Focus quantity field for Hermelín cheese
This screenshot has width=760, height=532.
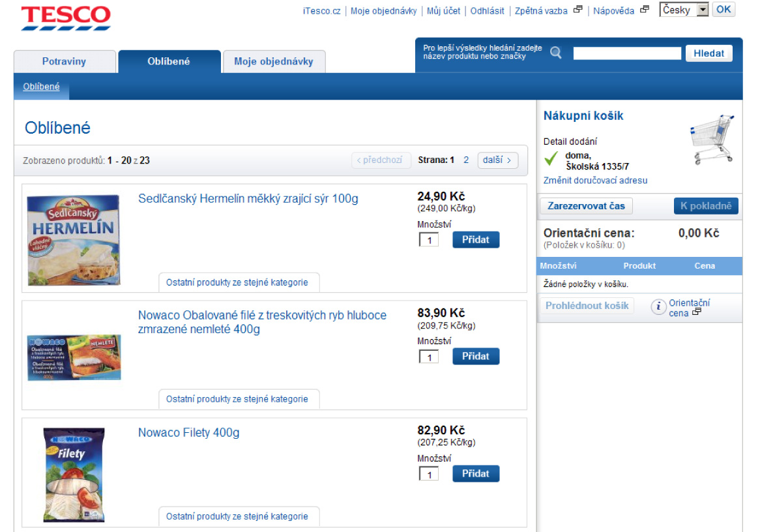click(x=428, y=240)
